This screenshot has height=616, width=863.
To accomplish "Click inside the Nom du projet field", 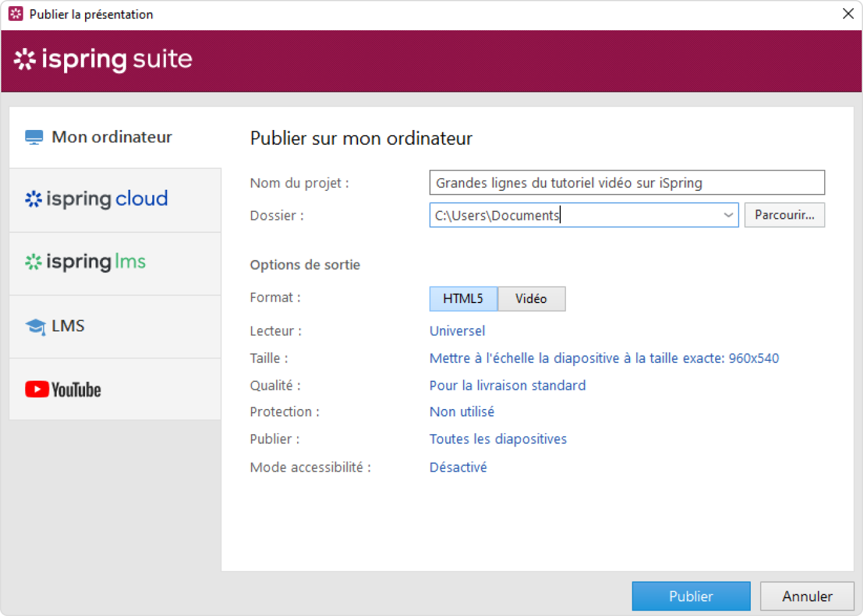I will (x=627, y=182).
